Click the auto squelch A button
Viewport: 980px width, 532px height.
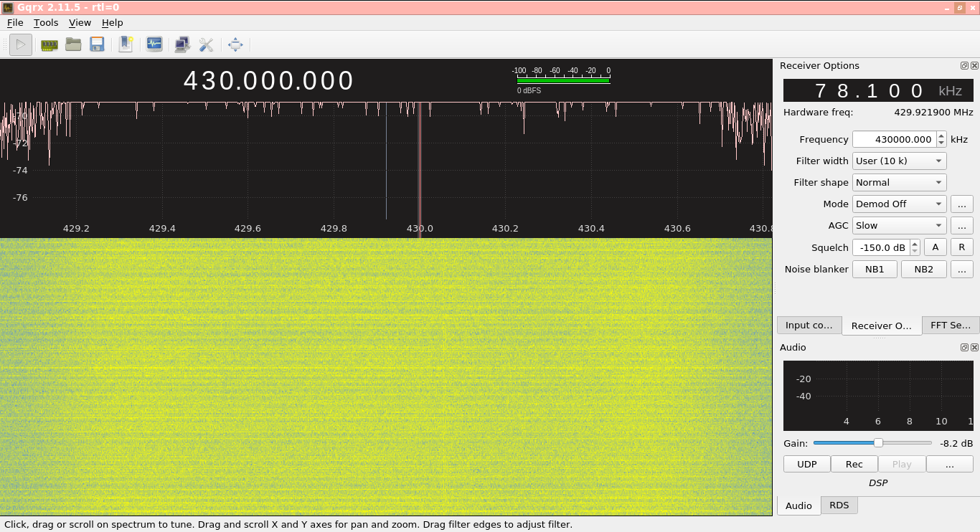click(936, 247)
